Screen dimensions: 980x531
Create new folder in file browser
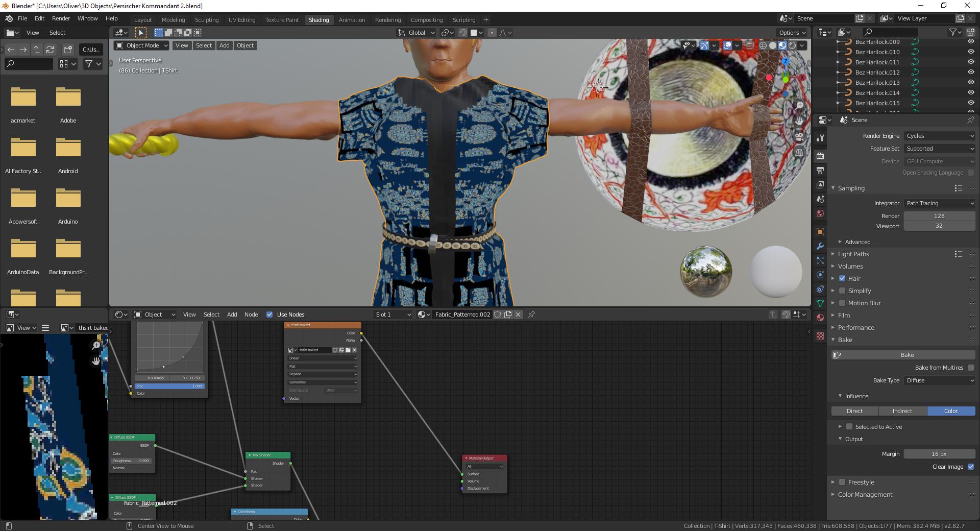tap(68, 50)
